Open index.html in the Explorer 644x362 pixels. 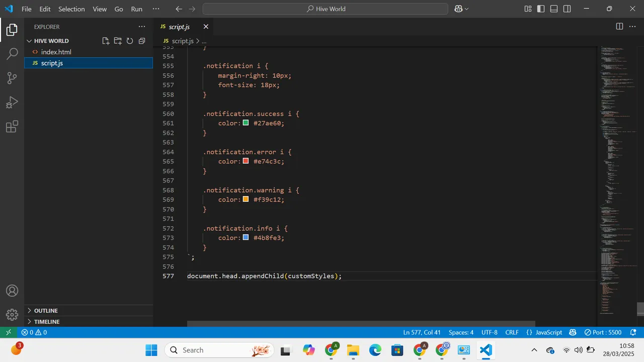(x=89, y=52)
